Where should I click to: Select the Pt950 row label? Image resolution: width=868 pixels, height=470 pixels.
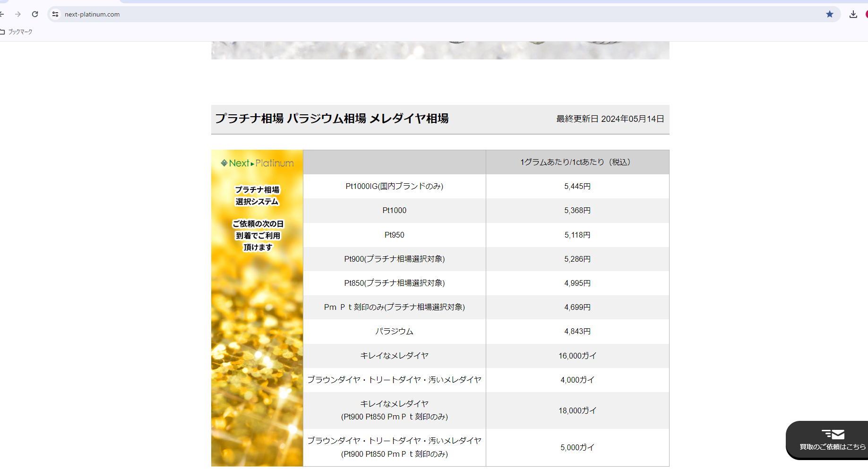coord(395,235)
